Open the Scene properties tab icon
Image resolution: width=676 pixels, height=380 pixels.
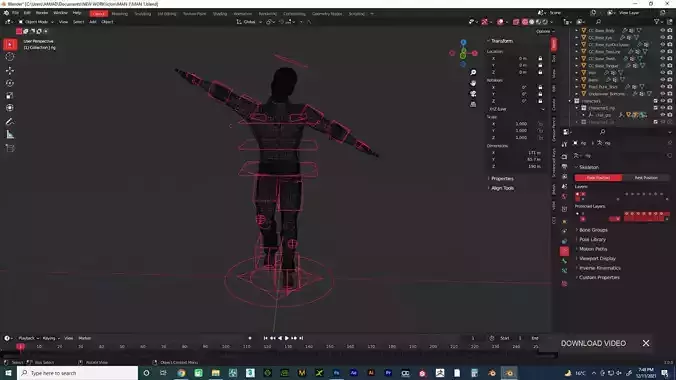564,187
